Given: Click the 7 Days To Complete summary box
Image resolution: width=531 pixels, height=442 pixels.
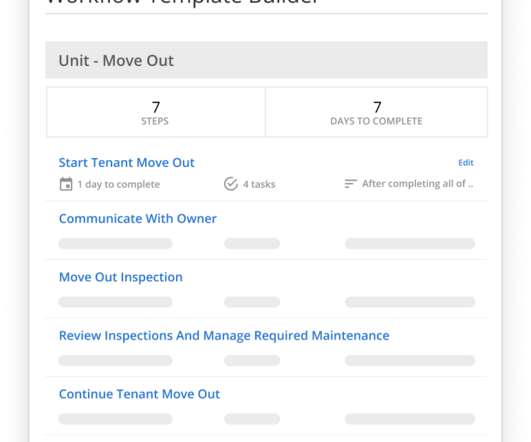Looking at the screenshot, I should tap(377, 112).
